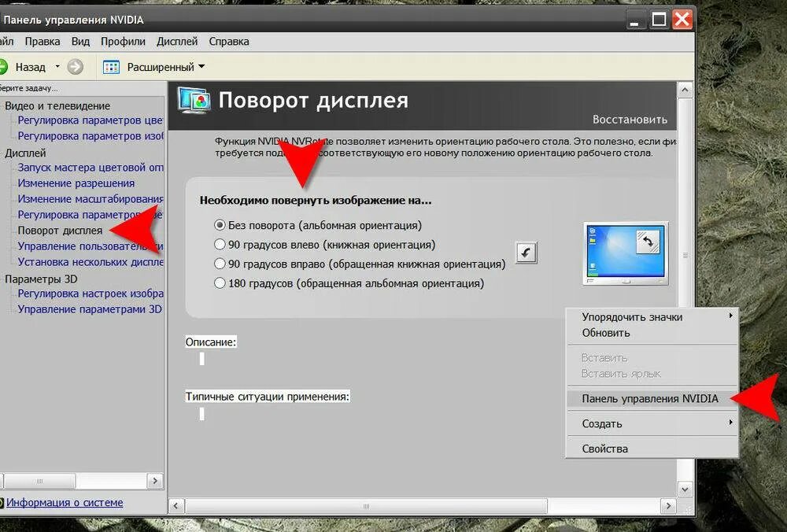Click the main pane scroll up arrow
The image size is (787, 532).
coord(685,91)
